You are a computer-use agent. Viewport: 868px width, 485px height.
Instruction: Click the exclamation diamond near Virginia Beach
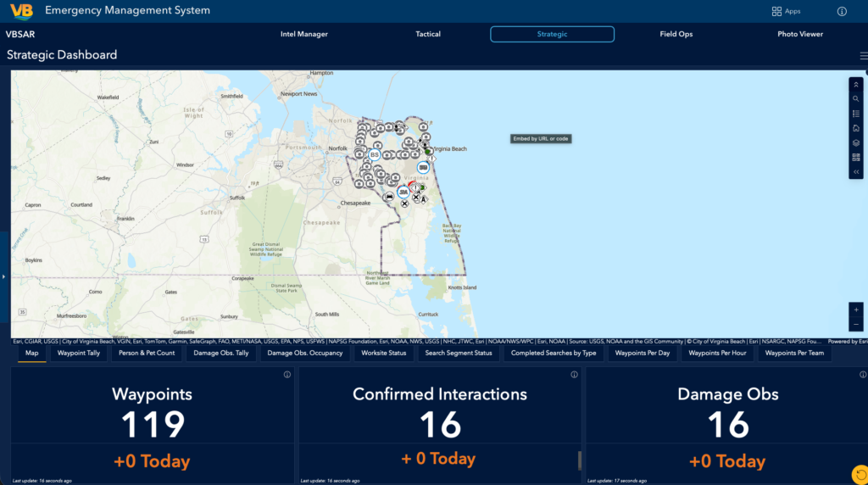pyautogui.click(x=431, y=159)
